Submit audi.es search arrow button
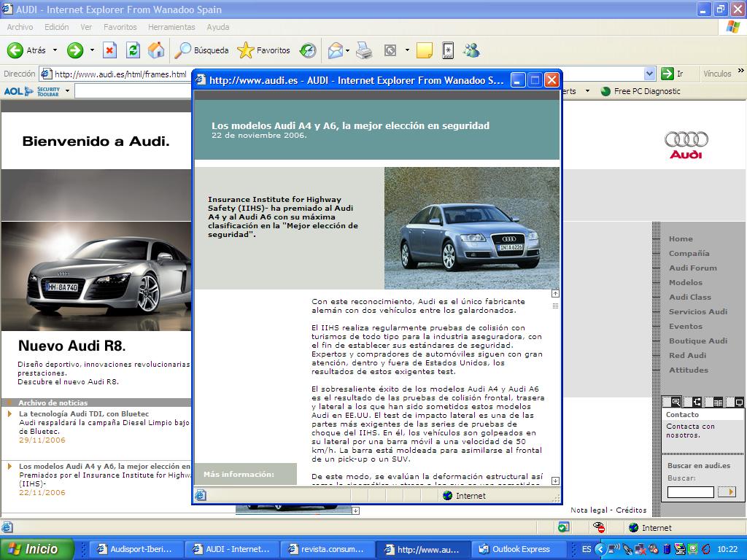Screen dimensions: 747x560 pos(727,492)
